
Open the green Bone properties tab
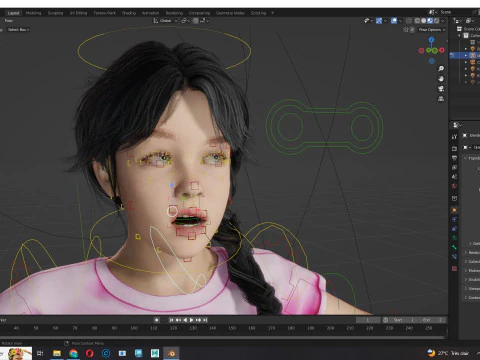[454, 247]
